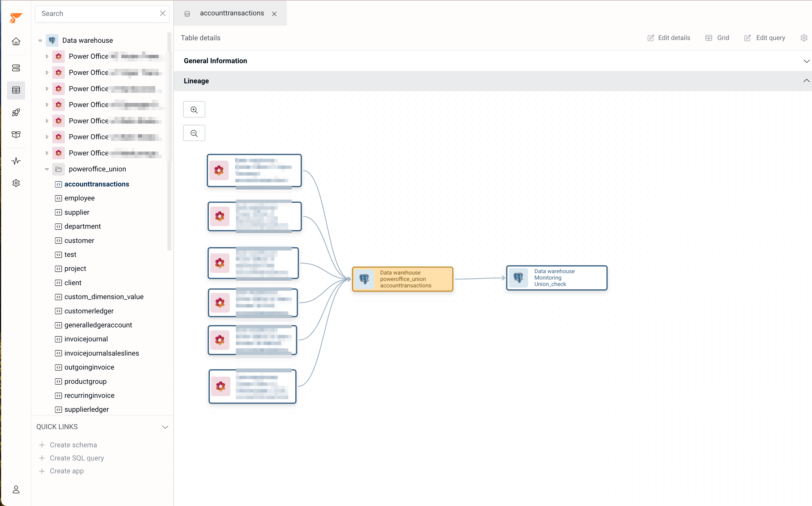Select accounttransactions in the tree
Image resolution: width=812 pixels, height=506 pixels.
97,184
